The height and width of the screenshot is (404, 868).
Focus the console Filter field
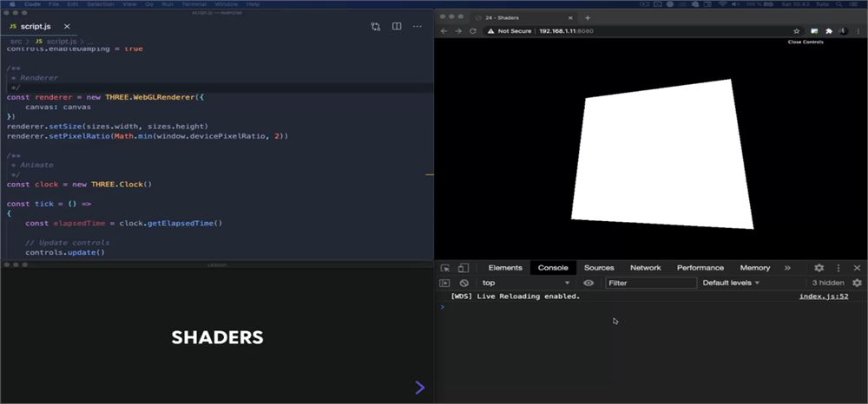651,283
